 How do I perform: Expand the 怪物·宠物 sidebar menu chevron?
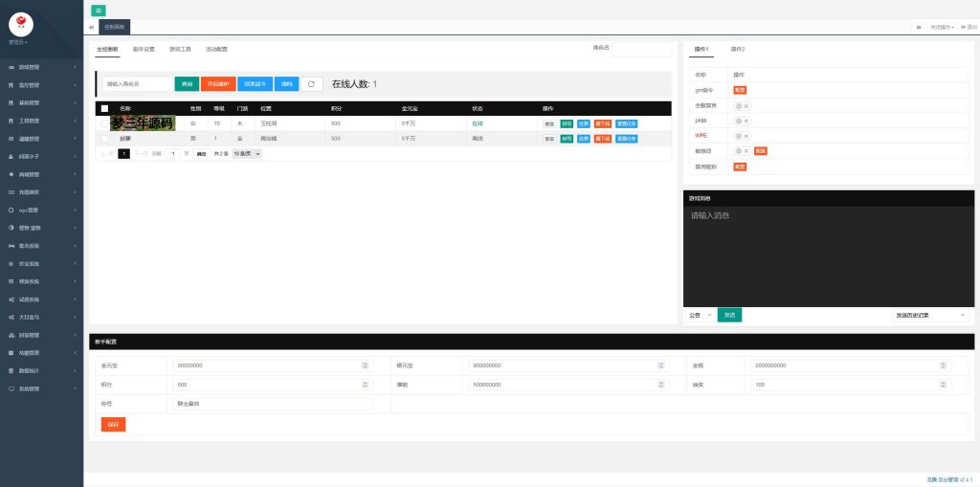(x=75, y=228)
